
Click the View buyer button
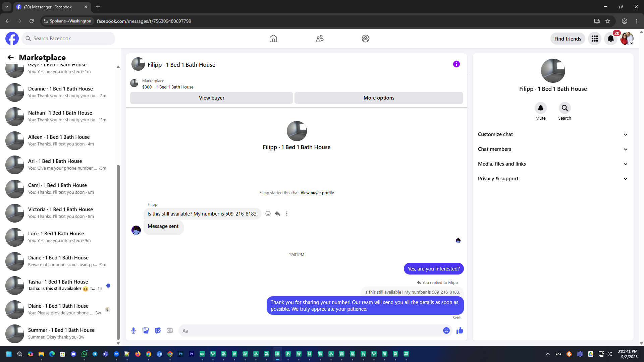[x=211, y=98]
